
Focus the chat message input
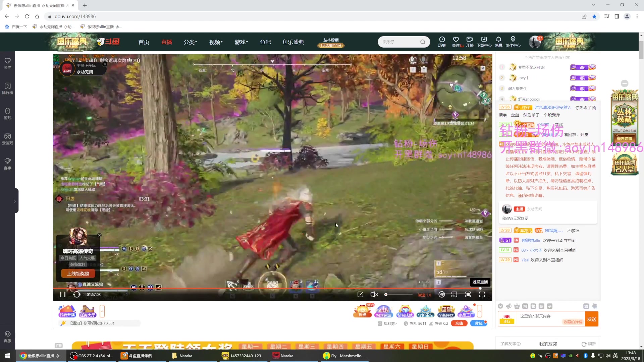550,316
